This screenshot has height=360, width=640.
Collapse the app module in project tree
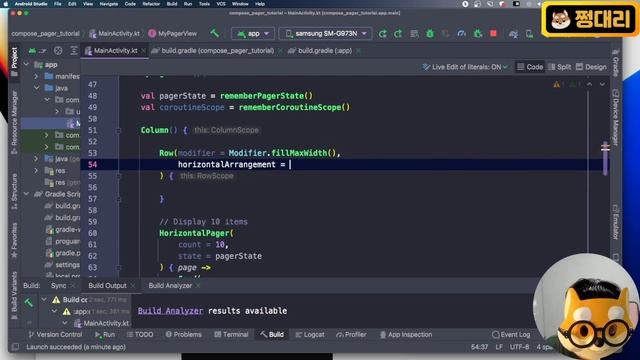point(27,64)
